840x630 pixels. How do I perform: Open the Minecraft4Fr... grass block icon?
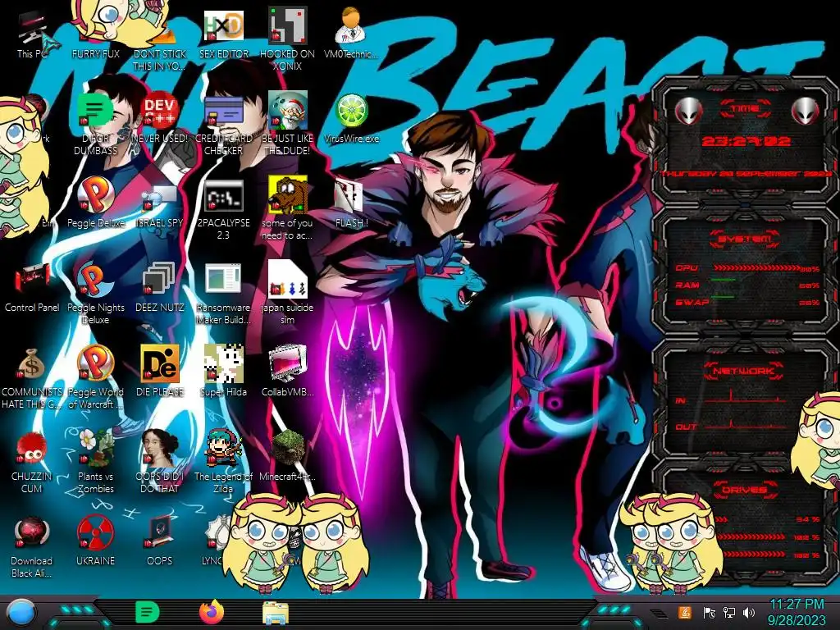coord(287,454)
